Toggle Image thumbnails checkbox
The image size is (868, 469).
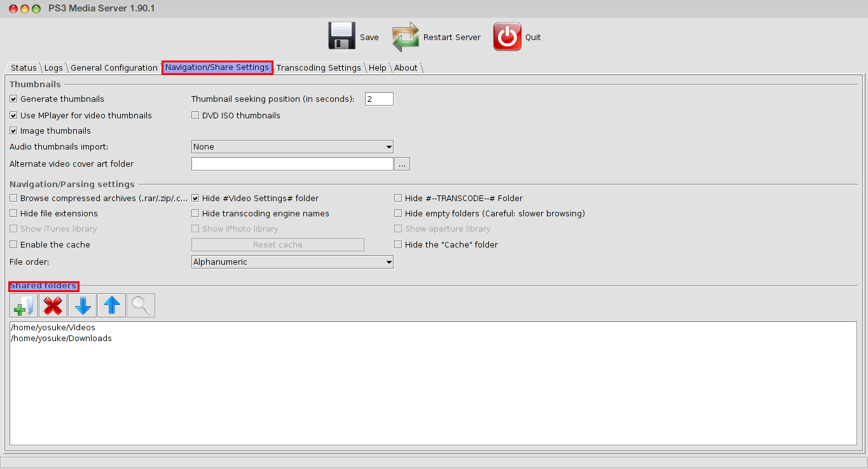click(x=13, y=131)
